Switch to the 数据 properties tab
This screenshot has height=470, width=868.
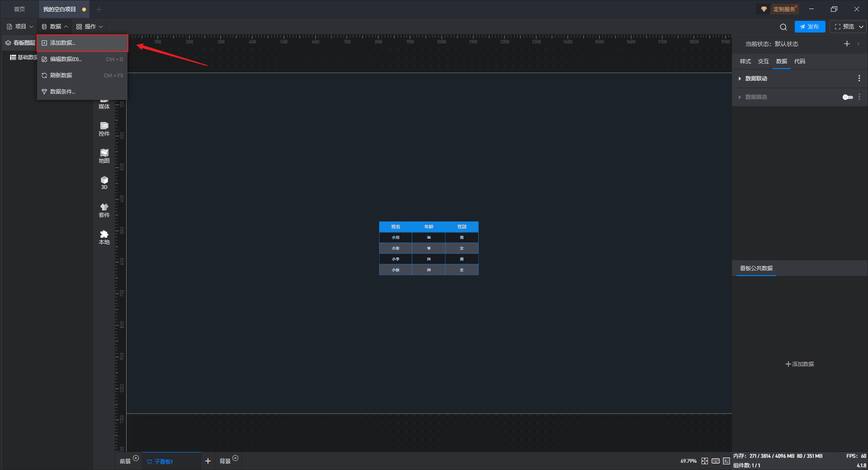[781, 61]
